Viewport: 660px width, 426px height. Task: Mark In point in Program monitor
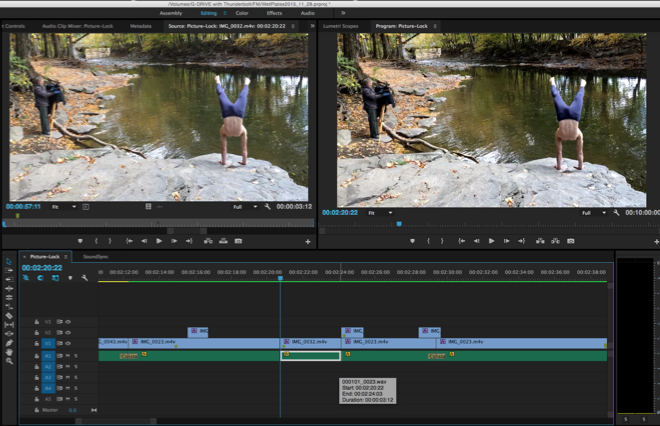(428, 241)
